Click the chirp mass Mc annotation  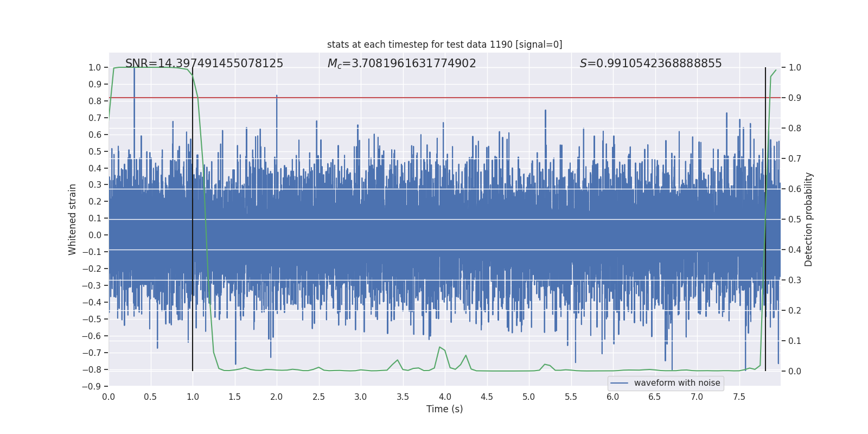[x=401, y=63]
